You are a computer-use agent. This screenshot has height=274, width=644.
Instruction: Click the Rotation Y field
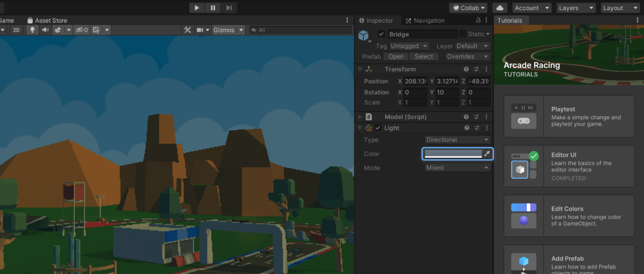(447, 93)
